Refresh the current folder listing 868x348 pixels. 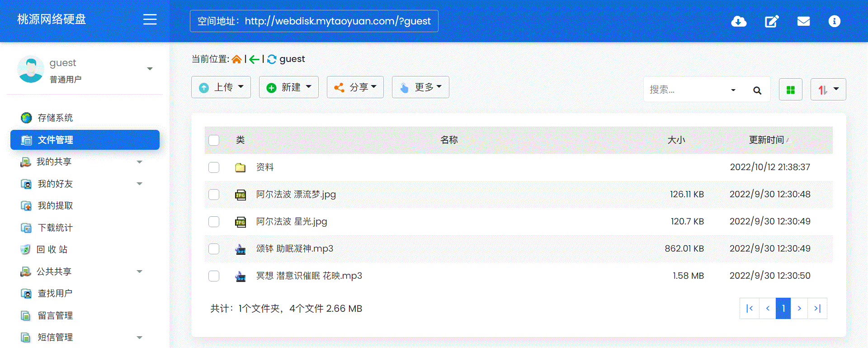click(x=272, y=59)
